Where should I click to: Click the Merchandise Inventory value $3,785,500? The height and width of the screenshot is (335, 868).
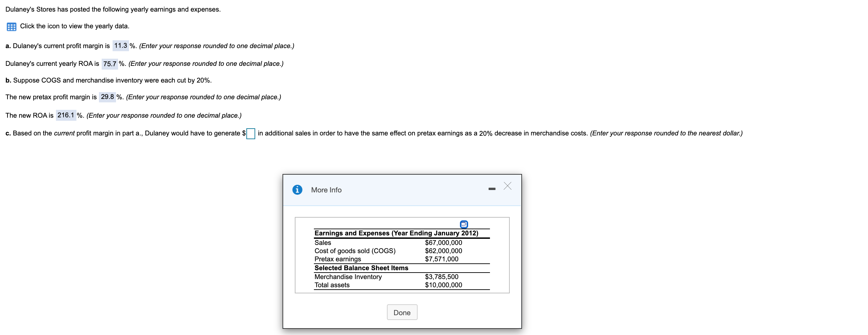pyautogui.click(x=442, y=277)
